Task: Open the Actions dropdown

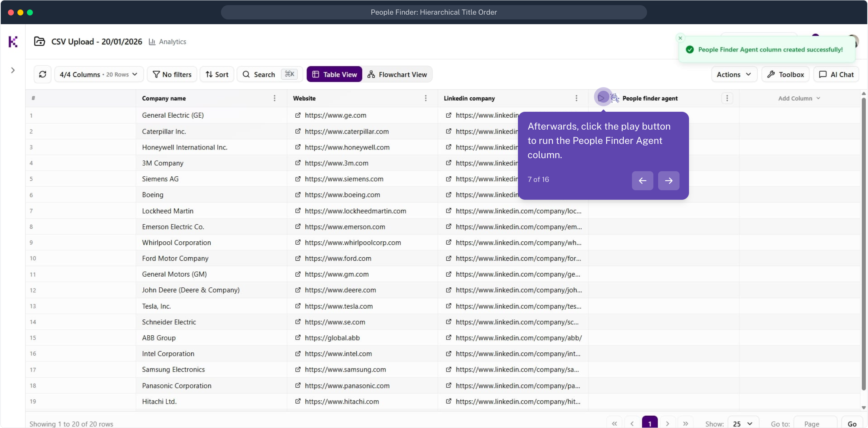Action: [x=734, y=74]
